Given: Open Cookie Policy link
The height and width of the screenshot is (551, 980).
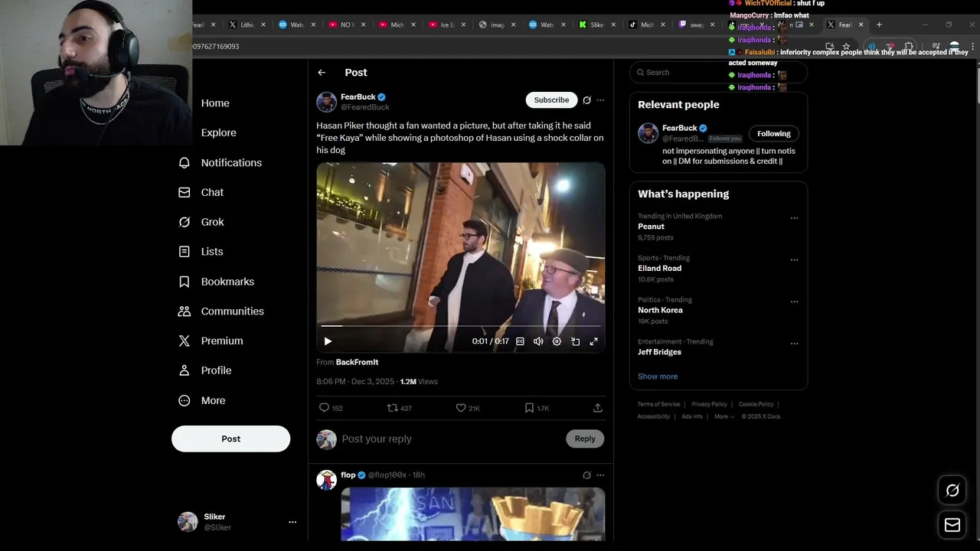Looking at the screenshot, I should (756, 404).
